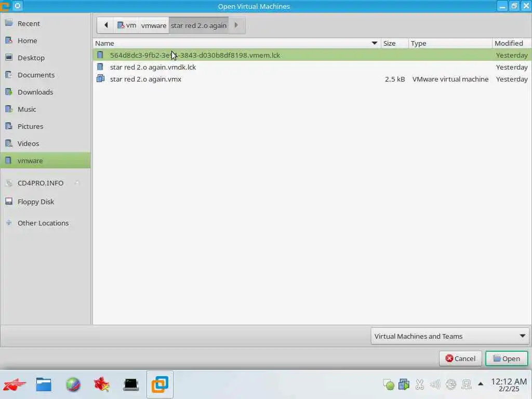
Task: Cancel the Open Virtual Machines dialog
Action: [x=460, y=358]
